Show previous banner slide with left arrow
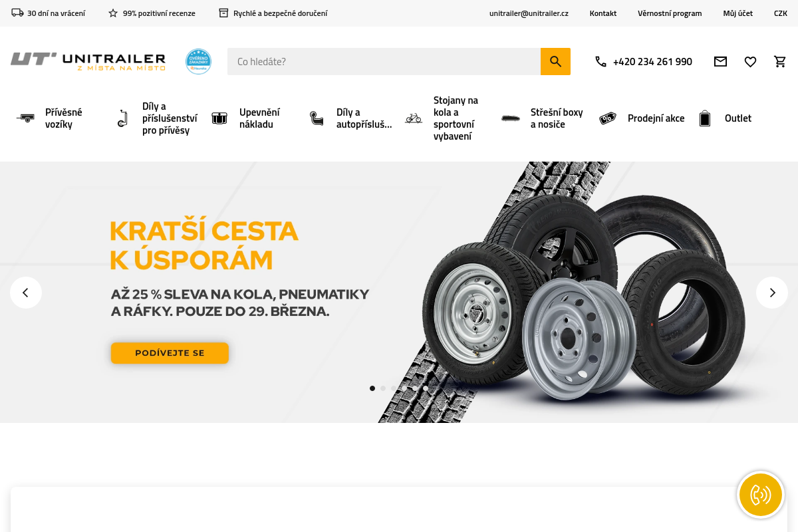The width and height of the screenshot is (798, 532). tap(26, 293)
